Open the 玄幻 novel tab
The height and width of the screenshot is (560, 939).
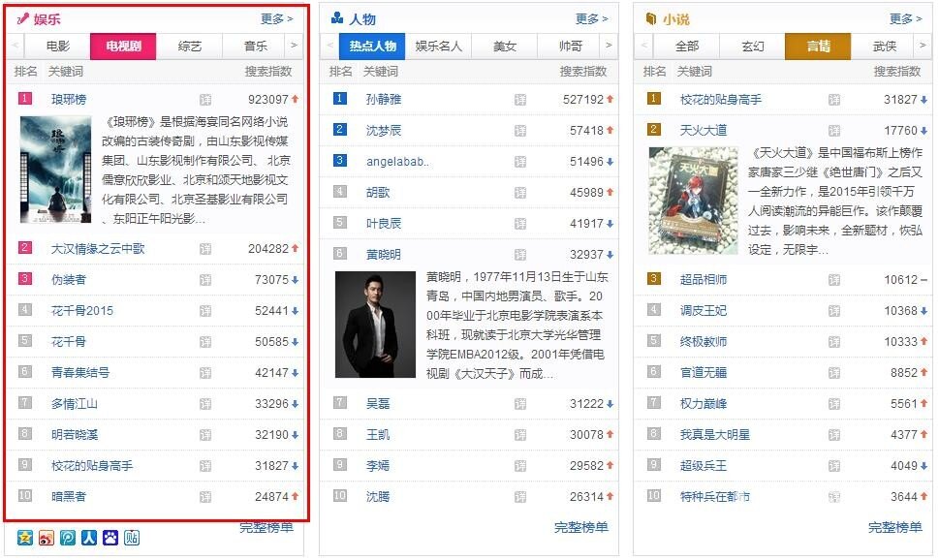click(753, 46)
